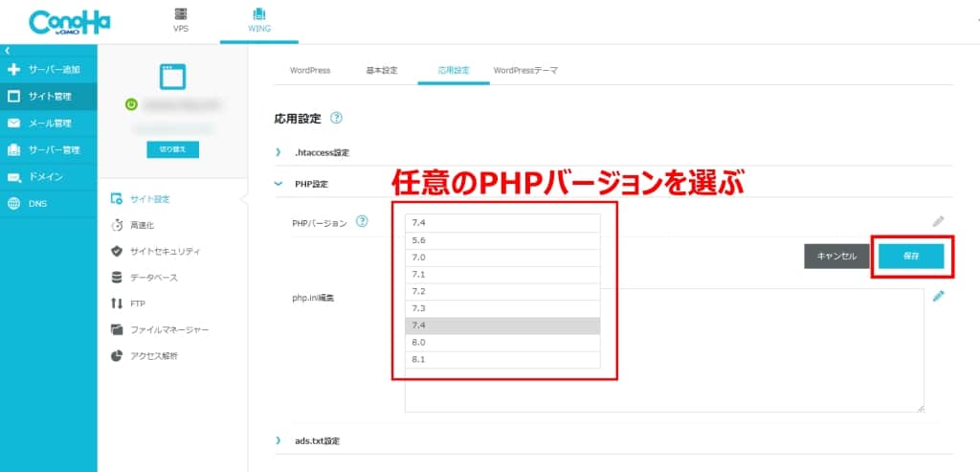The height and width of the screenshot is (472, 980).
Task: Click gray pencil icon for PHPバージョン
Action: click(x=938, y=221)
